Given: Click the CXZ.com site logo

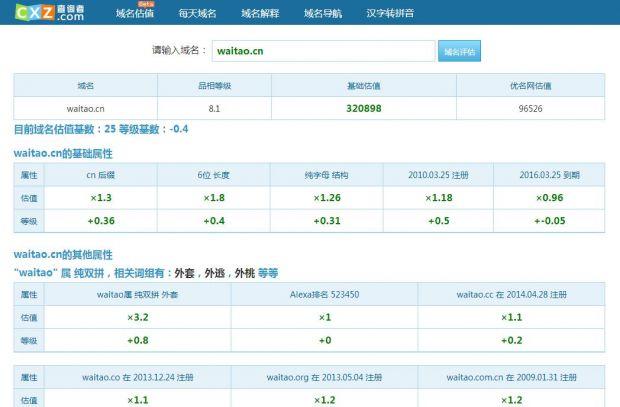Looking at the screenshot, I should coord(50,12).
